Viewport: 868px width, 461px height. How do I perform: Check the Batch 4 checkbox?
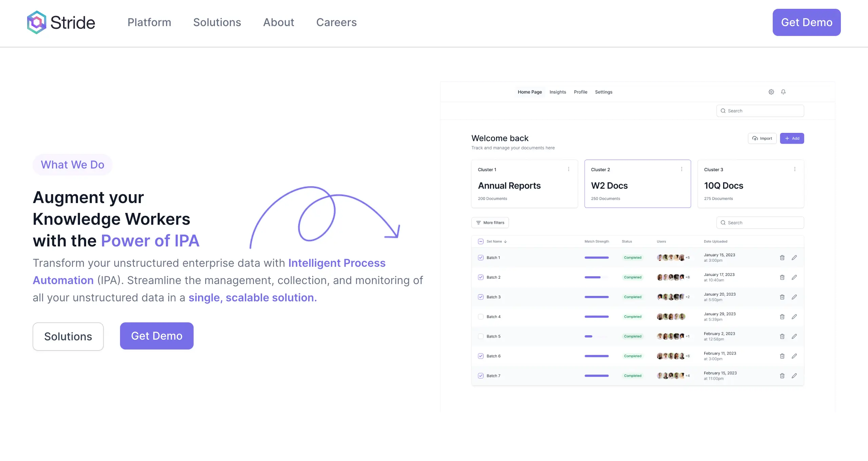point(480,317)
